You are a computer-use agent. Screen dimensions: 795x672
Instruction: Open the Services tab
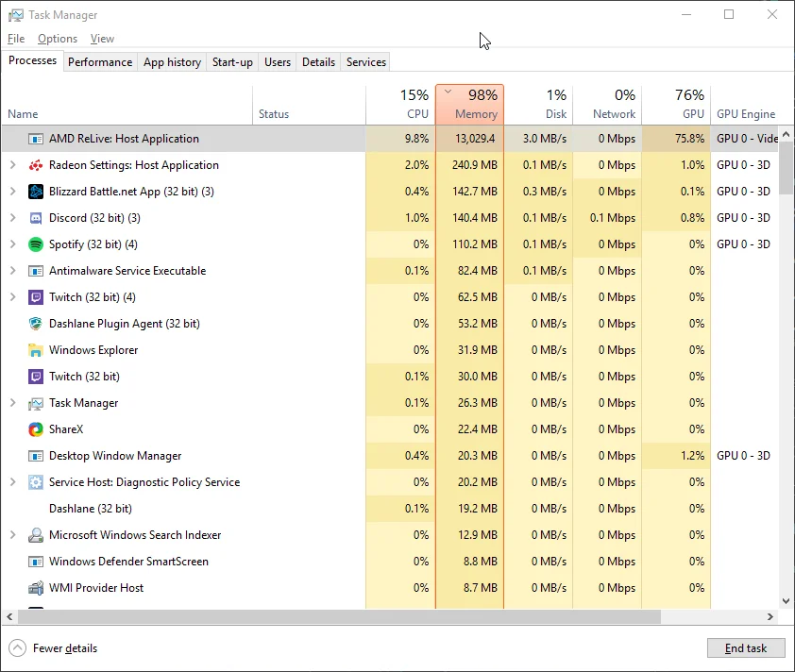point(366,62)
